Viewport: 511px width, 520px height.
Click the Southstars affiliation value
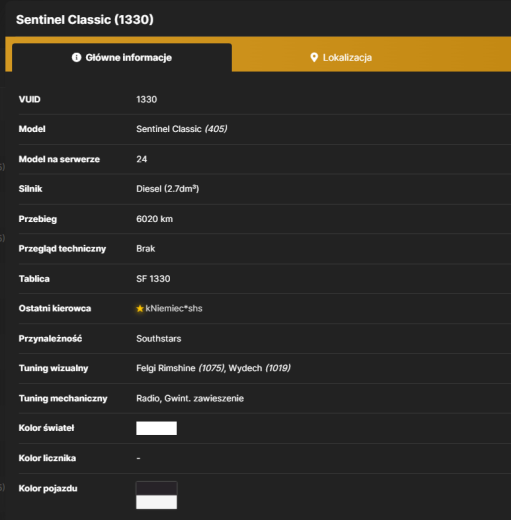158,339
